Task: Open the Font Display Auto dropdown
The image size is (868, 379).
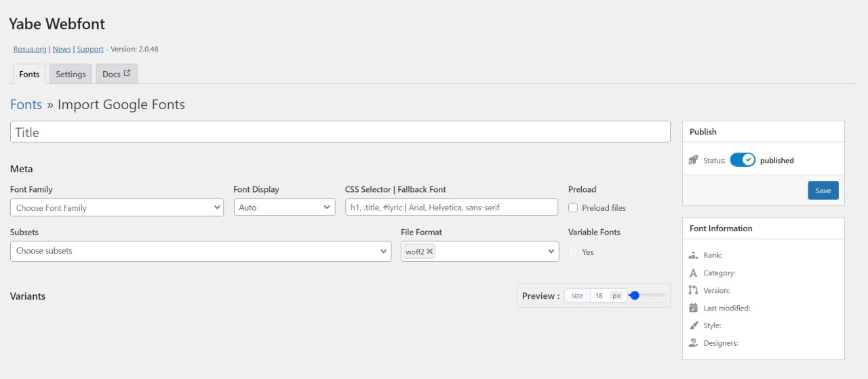Action: (x=285, y=207)
